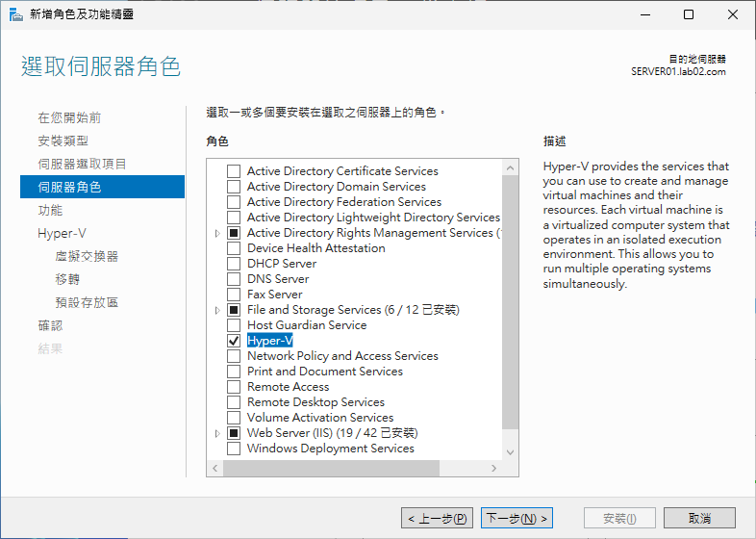Enable Active Directory Federation Services checkbox
This screenshot has width=756, height=539.
[x=234, y=202]
